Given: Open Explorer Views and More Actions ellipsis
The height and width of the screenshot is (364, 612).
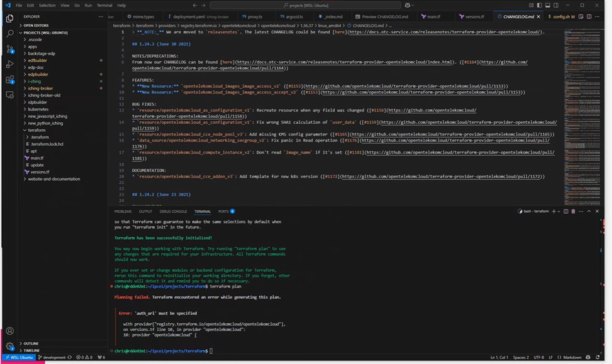Looking at the screenshot, I should pyautogui.click(x=101, y=17).
